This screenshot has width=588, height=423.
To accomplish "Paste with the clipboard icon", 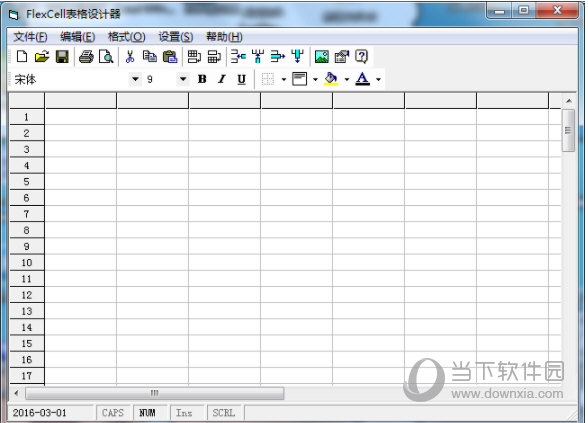I will 170,57.
